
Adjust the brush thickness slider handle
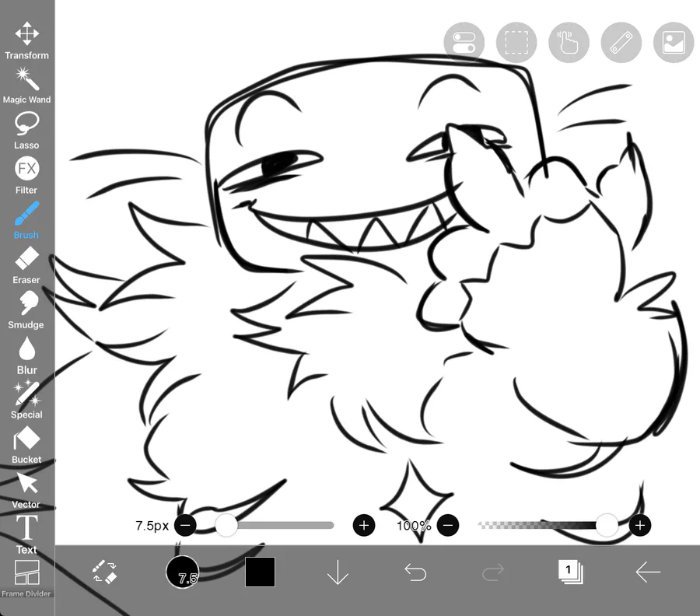226,525
